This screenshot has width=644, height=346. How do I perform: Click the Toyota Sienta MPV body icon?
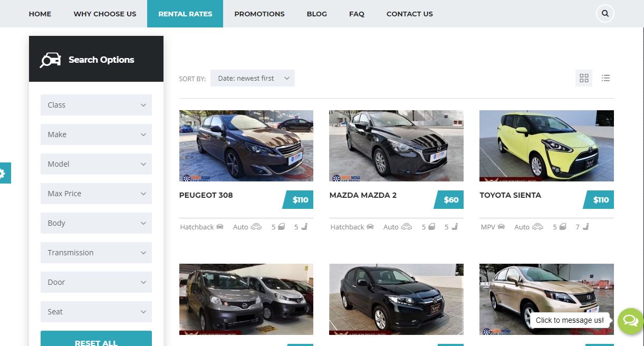(501, 227)
